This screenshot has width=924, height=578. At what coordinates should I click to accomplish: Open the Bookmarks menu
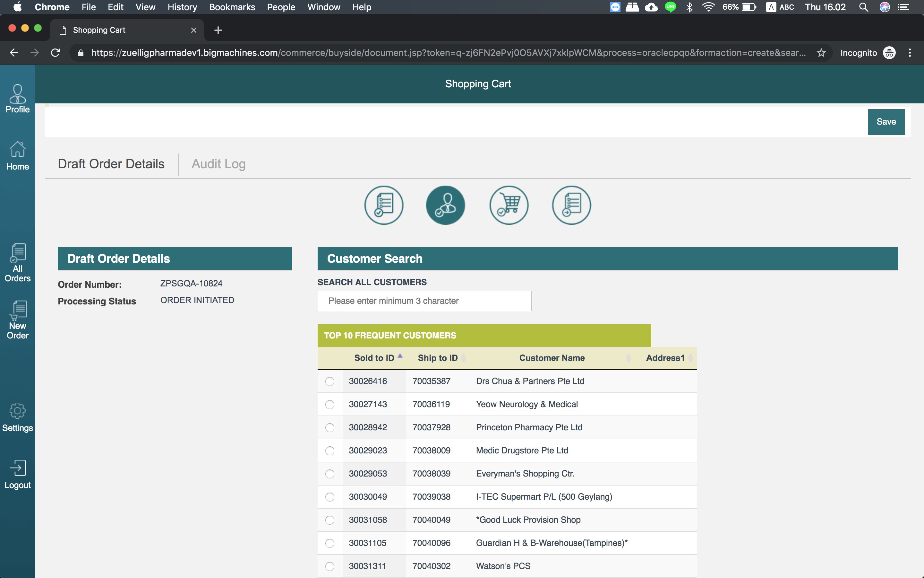pos(232,7)
